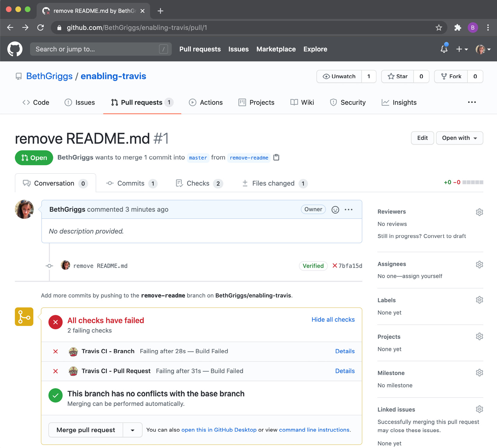Open the Marketplace menu item

276,49
